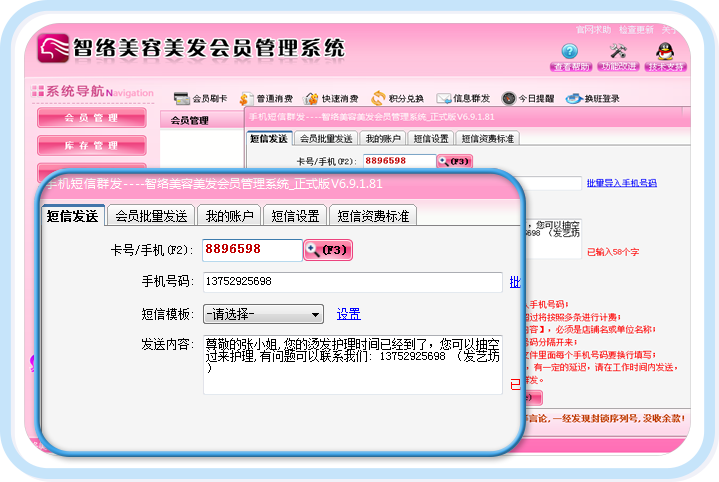Select 短信设置 tab in the small background window
The width and height of the screenshot is (719, 482).
pyautogui.click(x=431, y=139)
